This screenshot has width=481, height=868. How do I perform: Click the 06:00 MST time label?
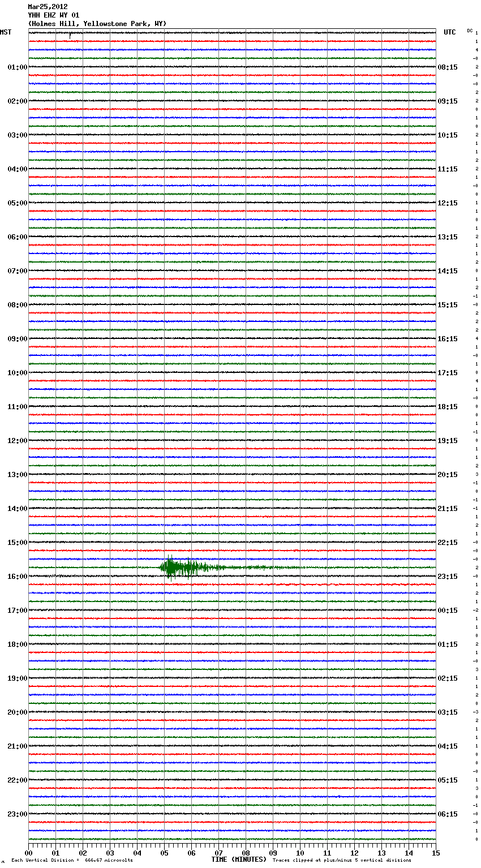[18, 237]
